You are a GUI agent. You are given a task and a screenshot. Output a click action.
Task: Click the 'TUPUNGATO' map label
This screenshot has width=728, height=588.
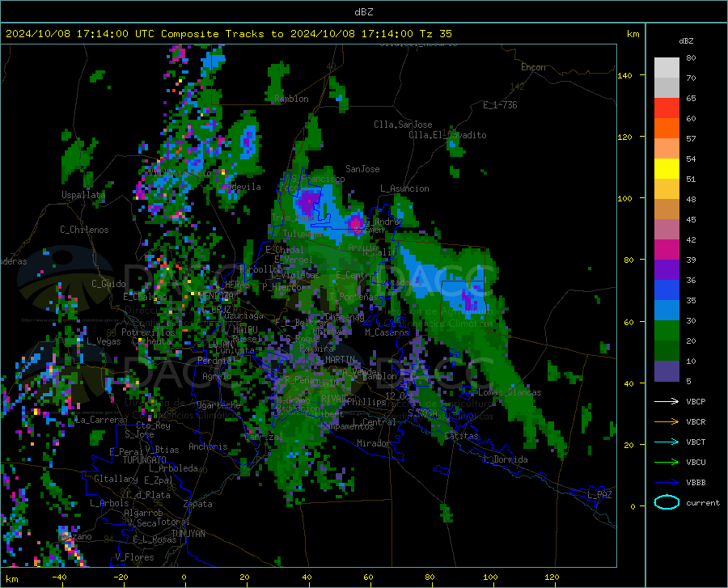point(145,460)
